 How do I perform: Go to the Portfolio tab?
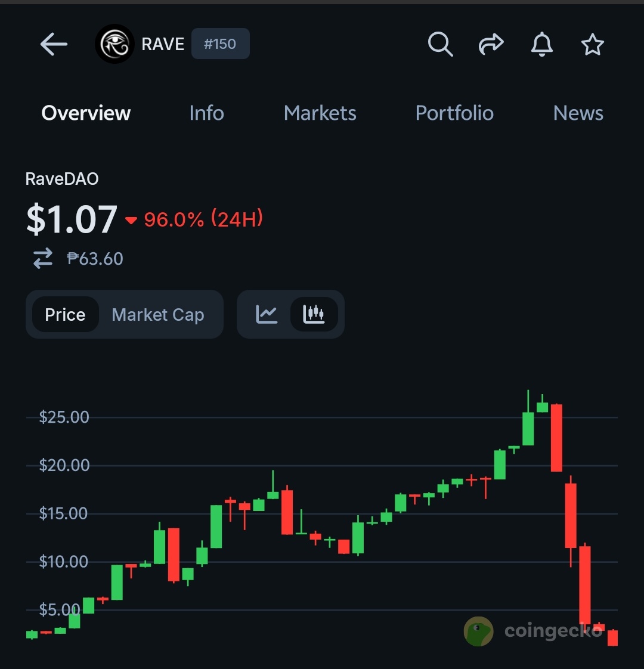click(454, 113)
